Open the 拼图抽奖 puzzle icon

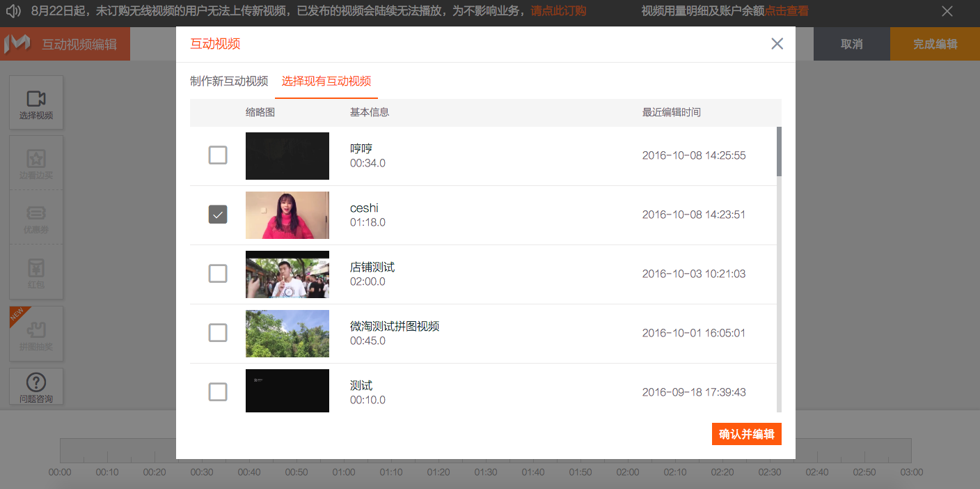36,329
